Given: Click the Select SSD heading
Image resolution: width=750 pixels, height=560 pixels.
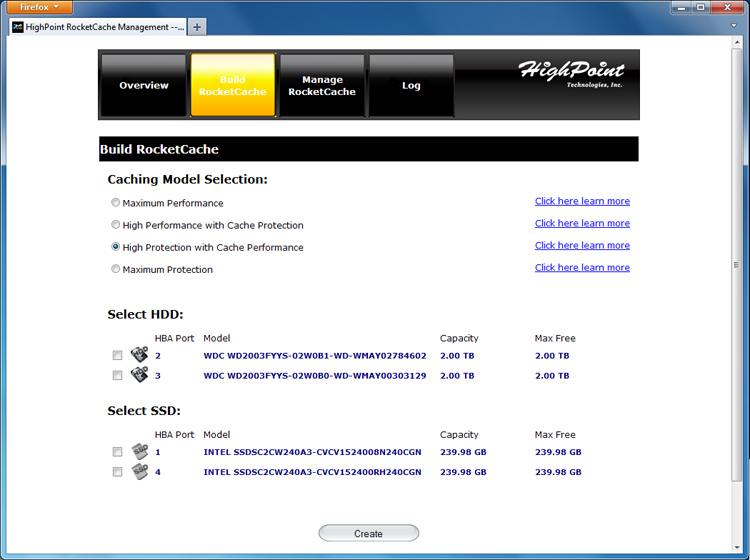Looking at the screenshot, I should pos(144,411).
